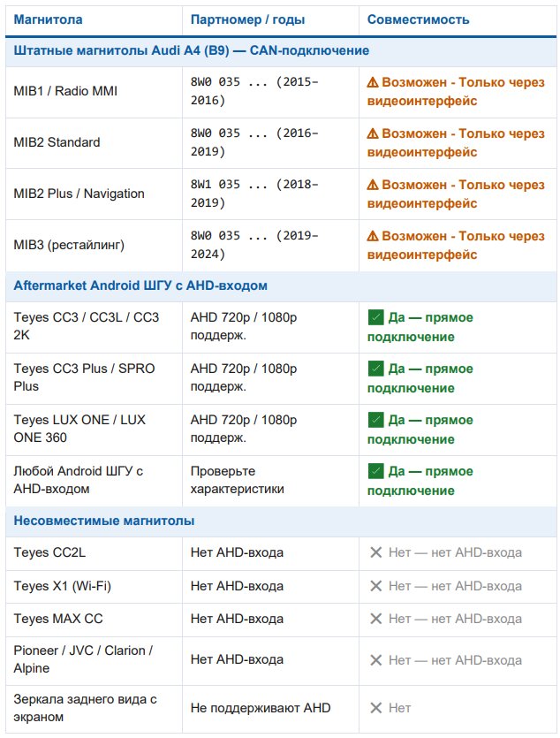Click Нет AHD-входа cell in Teyes CC2L row
Viewport: 560px width, 738px height.
click(270, 553)
